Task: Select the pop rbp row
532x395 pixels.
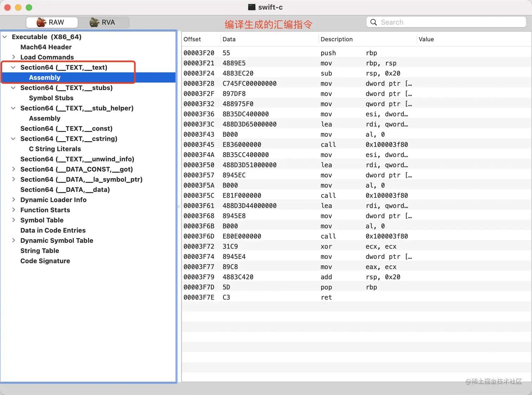Action: coord(356,287)
